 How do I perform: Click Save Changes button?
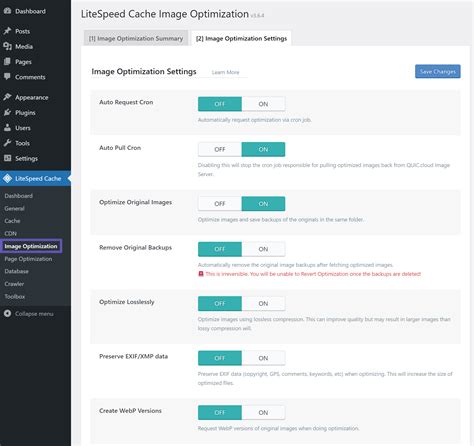click(x=438, y=71)
